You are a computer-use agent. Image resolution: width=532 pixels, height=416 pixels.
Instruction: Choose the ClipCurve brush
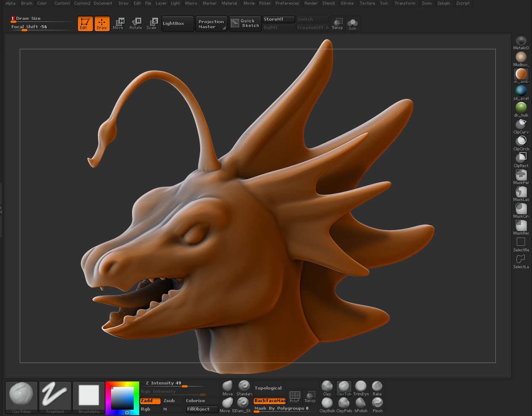coord(521,125)
